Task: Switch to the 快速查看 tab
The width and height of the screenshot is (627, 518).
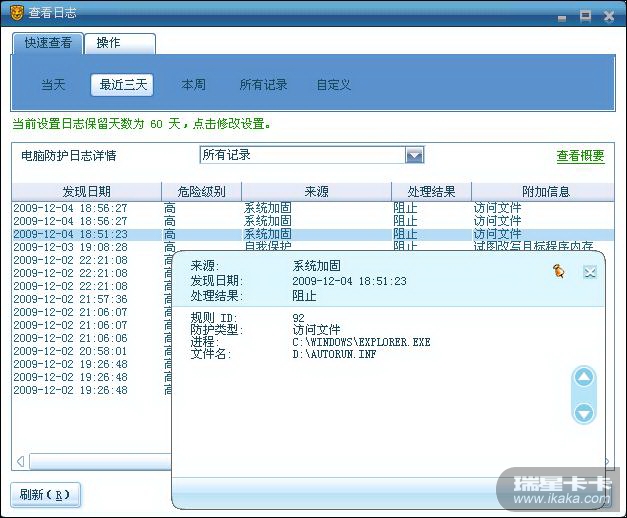Action: pyautogui.click(x=48, y=43)
